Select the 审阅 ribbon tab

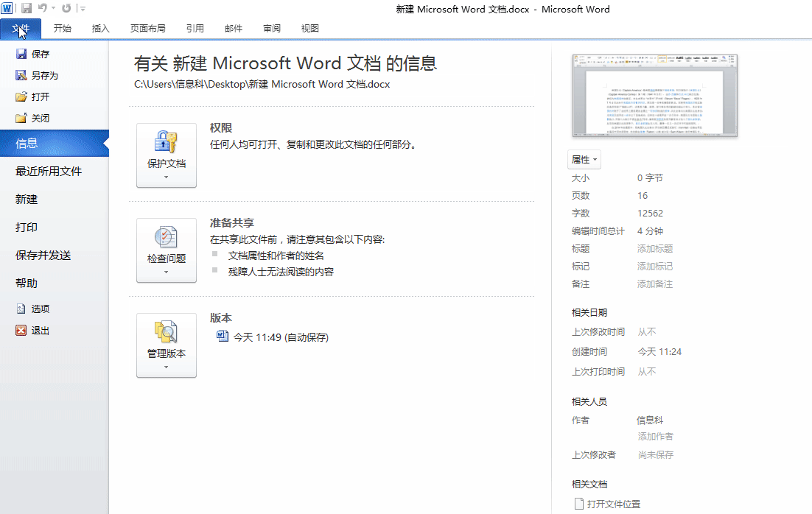click(271, 28)
